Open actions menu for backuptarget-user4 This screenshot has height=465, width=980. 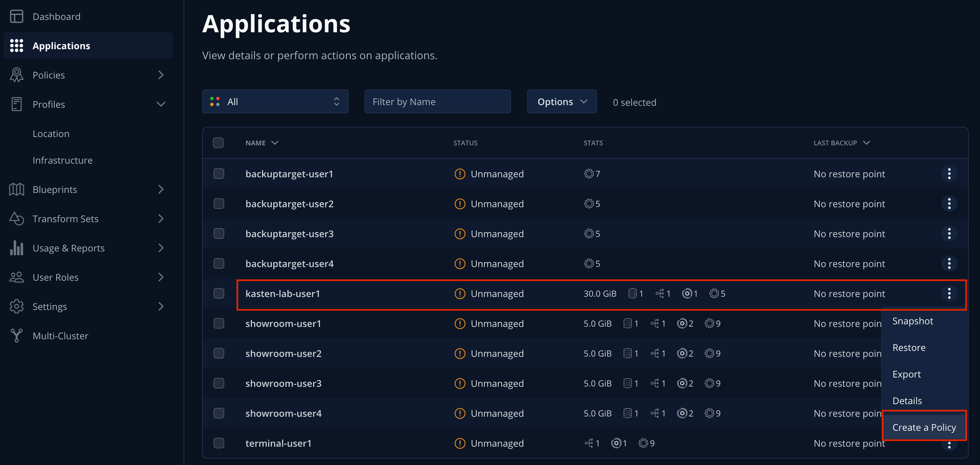[949, 263]
